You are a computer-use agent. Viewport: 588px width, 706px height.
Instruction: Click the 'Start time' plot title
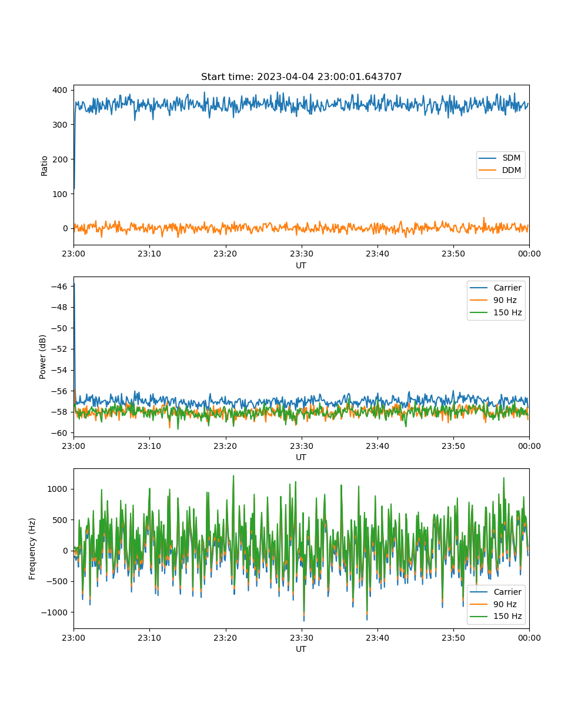[x=301, y=77]
